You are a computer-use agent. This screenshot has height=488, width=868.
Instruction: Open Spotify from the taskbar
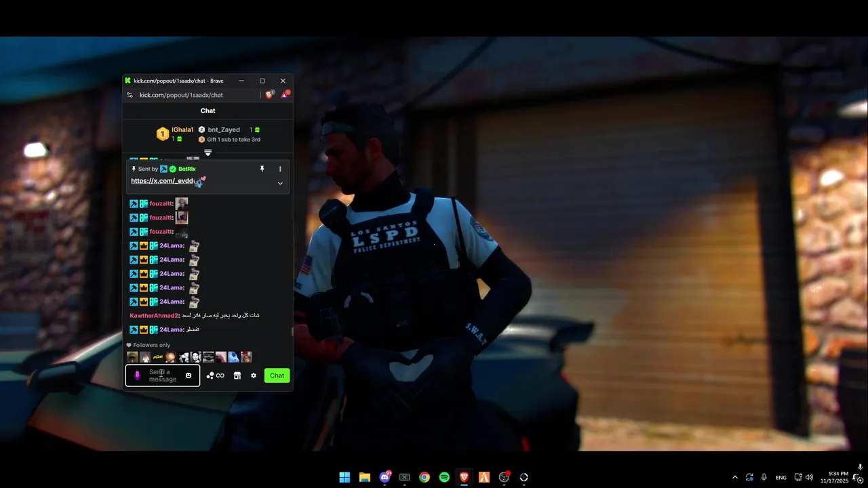tap(444, 477)
